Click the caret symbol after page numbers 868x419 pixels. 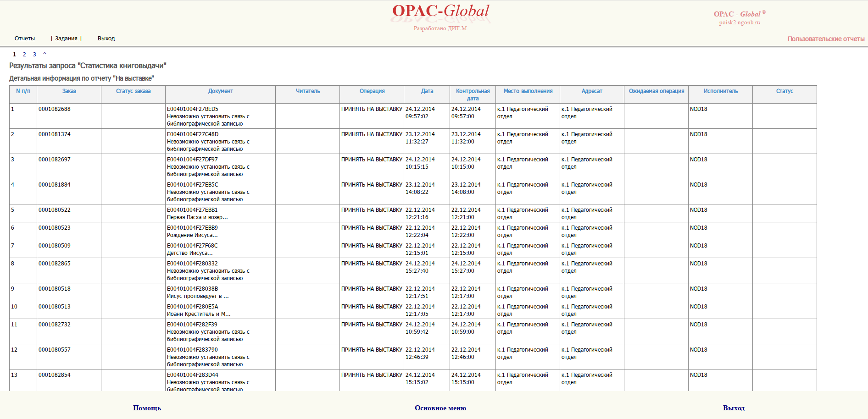45,54
